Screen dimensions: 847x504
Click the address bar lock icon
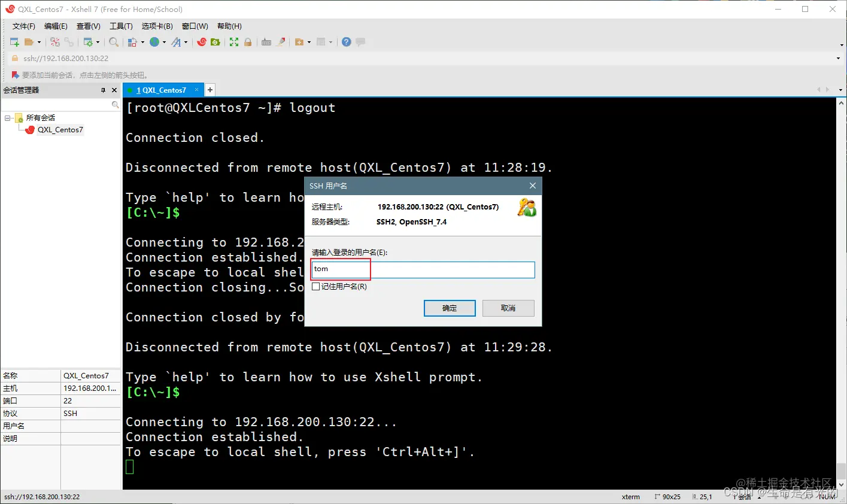(x=15, y=58)
